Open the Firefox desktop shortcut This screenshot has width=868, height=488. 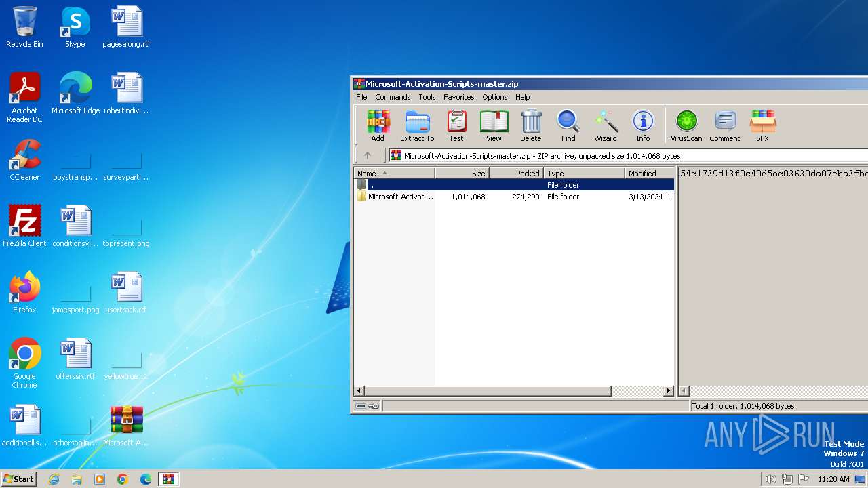24,293
